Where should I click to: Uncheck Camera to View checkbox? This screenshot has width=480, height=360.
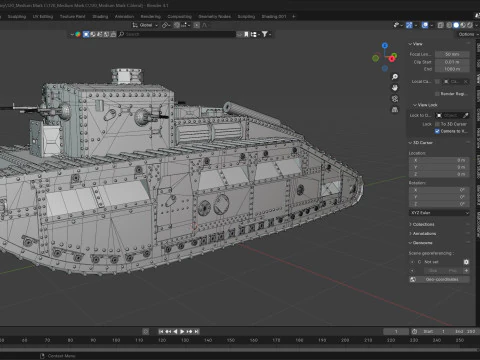(437, 131)
